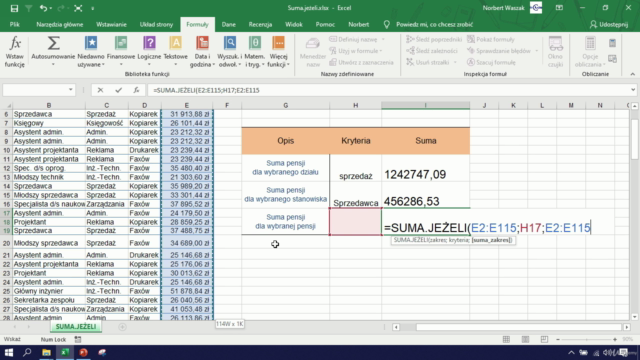
Task: Click the zoom slider handle
Action: click(587, 340)
